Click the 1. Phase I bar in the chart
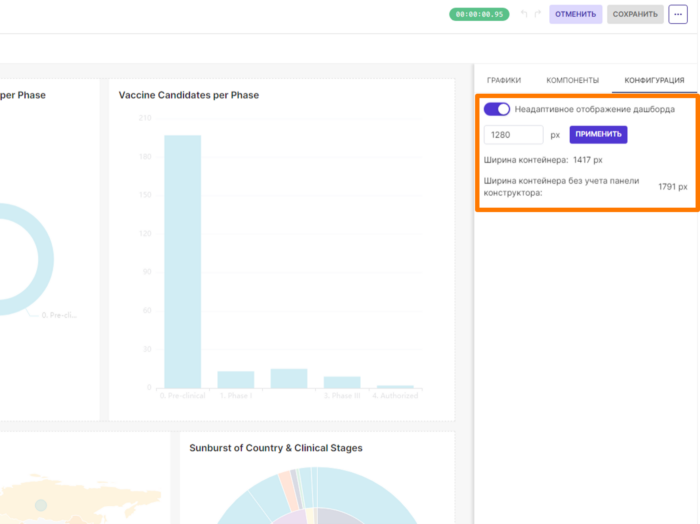The height and width of the screenshot is (524, 700). [x=236, y=379]
